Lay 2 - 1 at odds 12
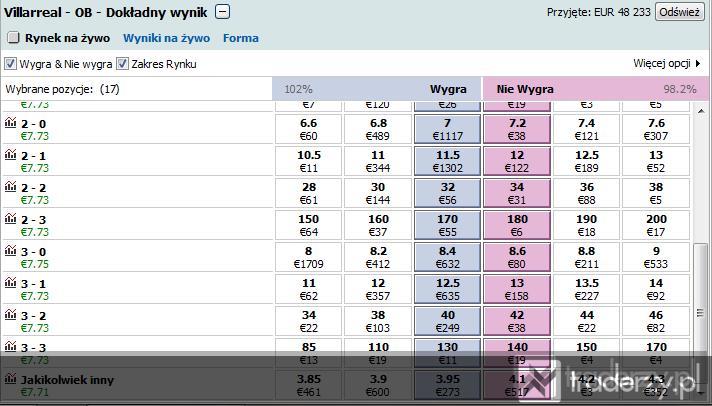Screen dimensions: 712x406 (517, 161)
